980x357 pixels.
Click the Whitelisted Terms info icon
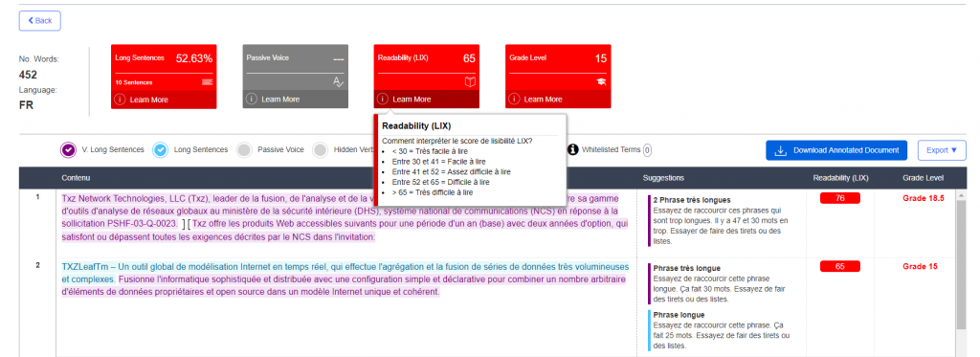(572, 150)
